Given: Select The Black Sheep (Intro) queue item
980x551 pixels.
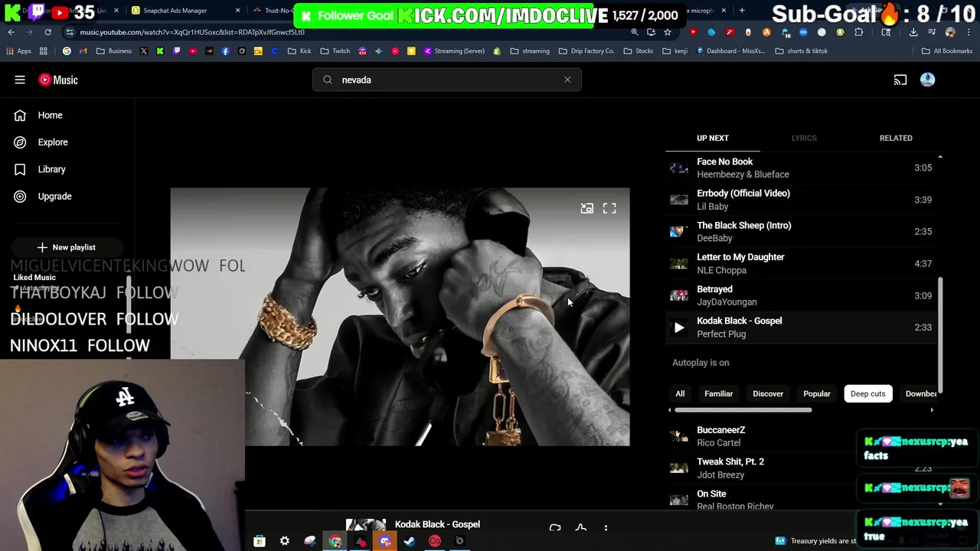Looking at the screenshot, I should point(801,232).
